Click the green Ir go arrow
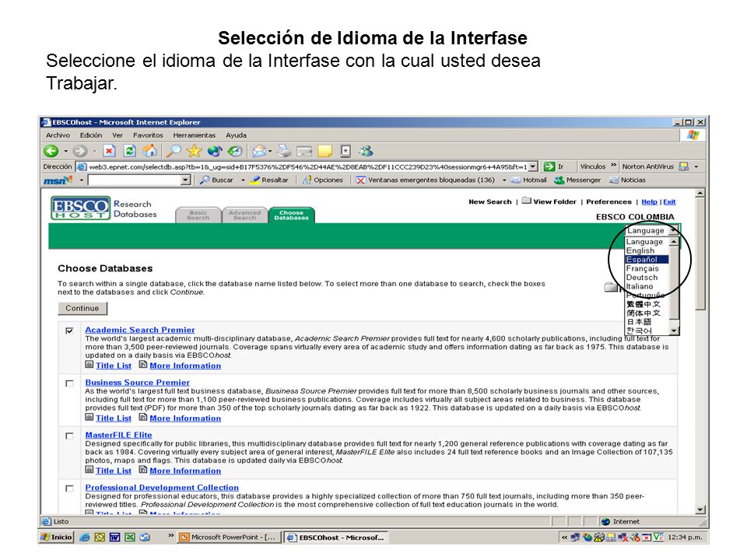Image resolution: width=747 pixels, height=560 pixels. pos(549,166)
